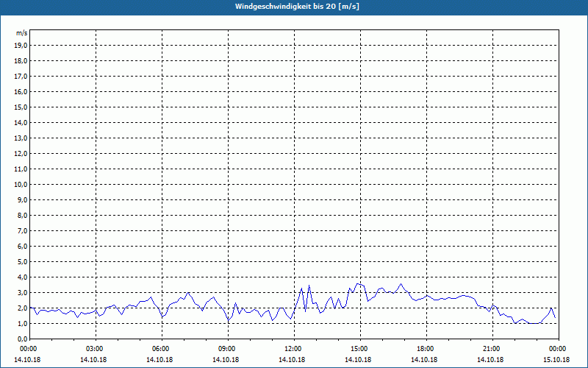Image resolution: width=588 pixels, height=368 pixels.
Task: Click the 15,0 y-axis value label
Action: pyautogui.click(x=21, y=107)
